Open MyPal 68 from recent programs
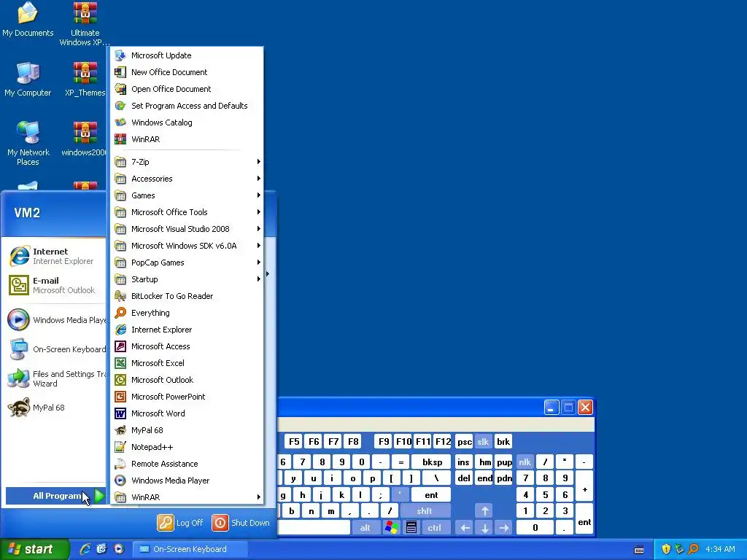Screen dimensions: 747x560 pyautogui.click(x=55, y=408)
